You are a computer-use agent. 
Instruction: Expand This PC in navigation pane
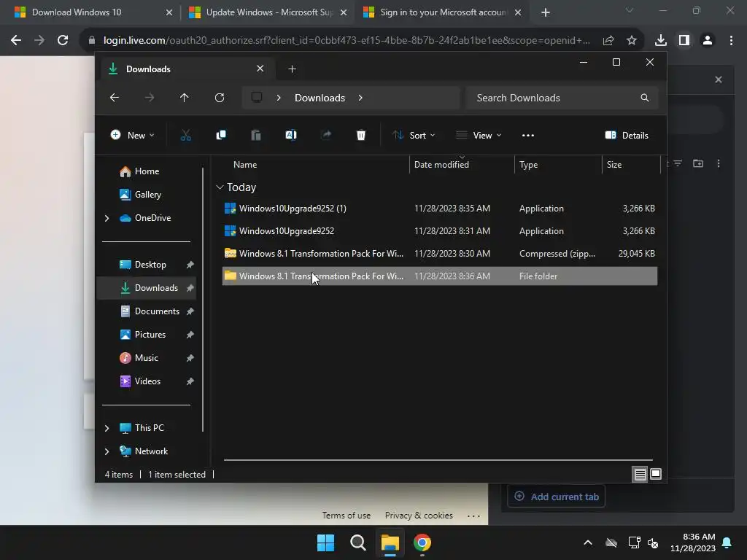[x=107, y=428]
